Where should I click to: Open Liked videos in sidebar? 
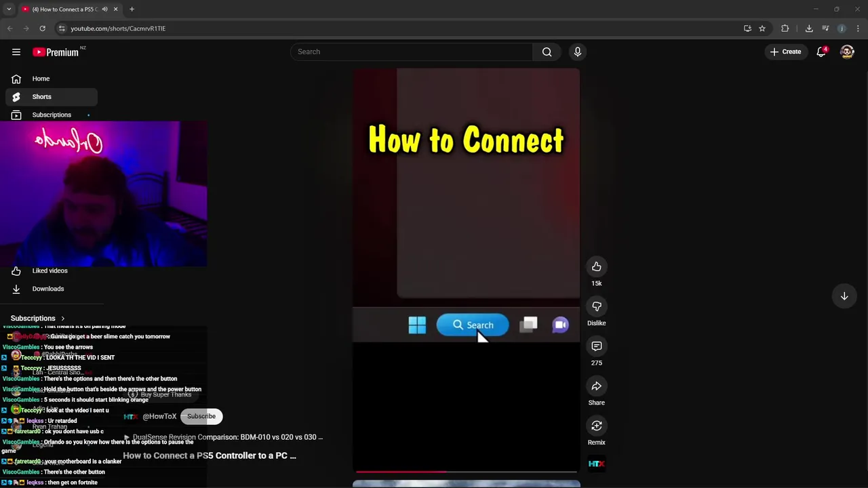click(x=52, y=270)
